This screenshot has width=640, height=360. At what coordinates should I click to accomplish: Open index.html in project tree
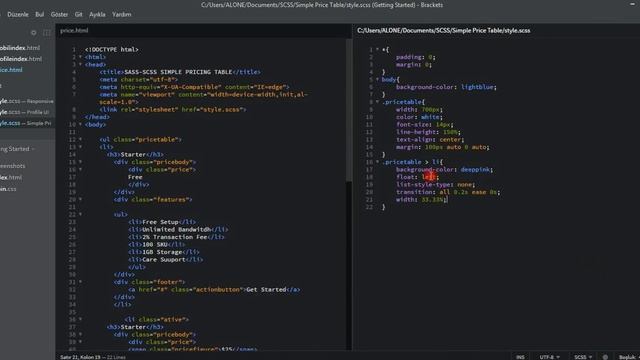[x=11, y=177]
